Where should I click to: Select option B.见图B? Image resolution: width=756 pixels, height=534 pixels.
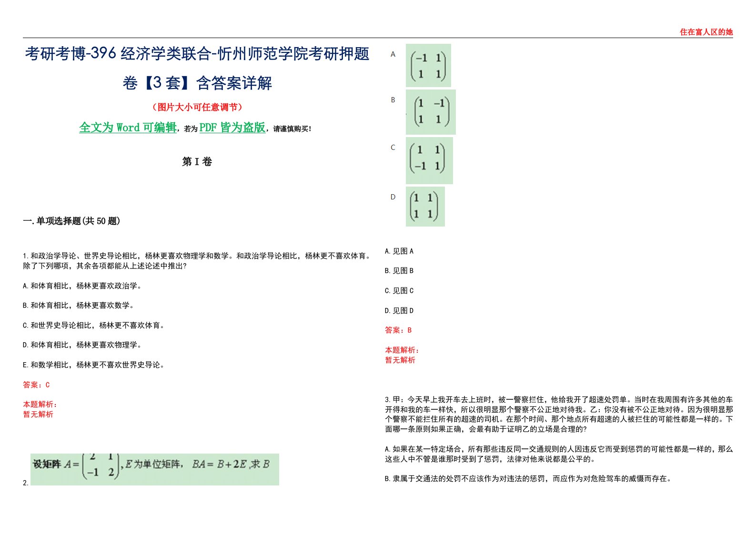coord(399,271)
